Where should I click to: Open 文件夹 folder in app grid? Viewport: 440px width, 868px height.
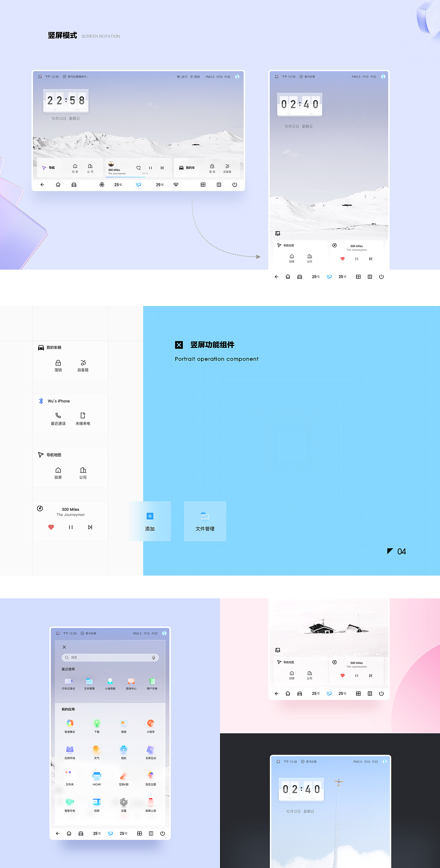[70, 779]
